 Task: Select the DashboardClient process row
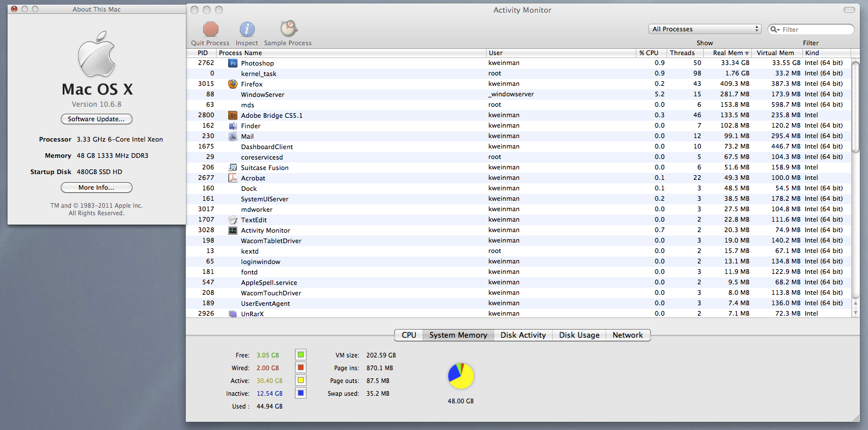(x=518, y=147)
